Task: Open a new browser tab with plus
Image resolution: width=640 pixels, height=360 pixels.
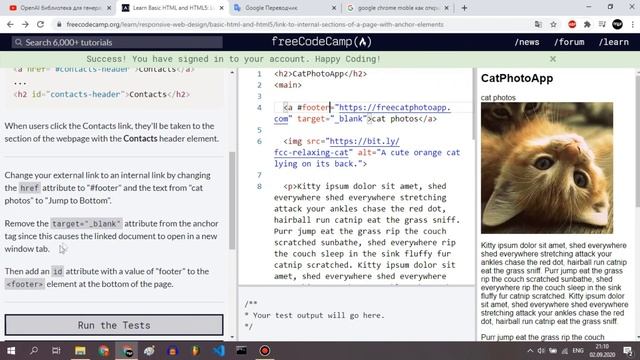Action: (464, 8)
